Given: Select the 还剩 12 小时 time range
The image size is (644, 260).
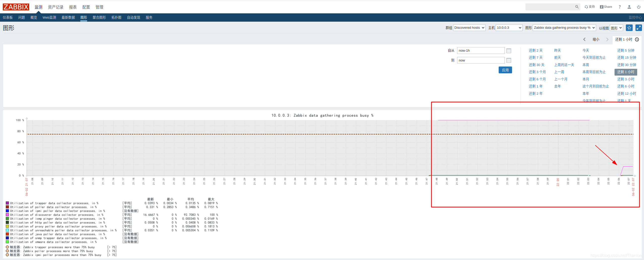Looking at the screenshot, I should coord(627,93).
